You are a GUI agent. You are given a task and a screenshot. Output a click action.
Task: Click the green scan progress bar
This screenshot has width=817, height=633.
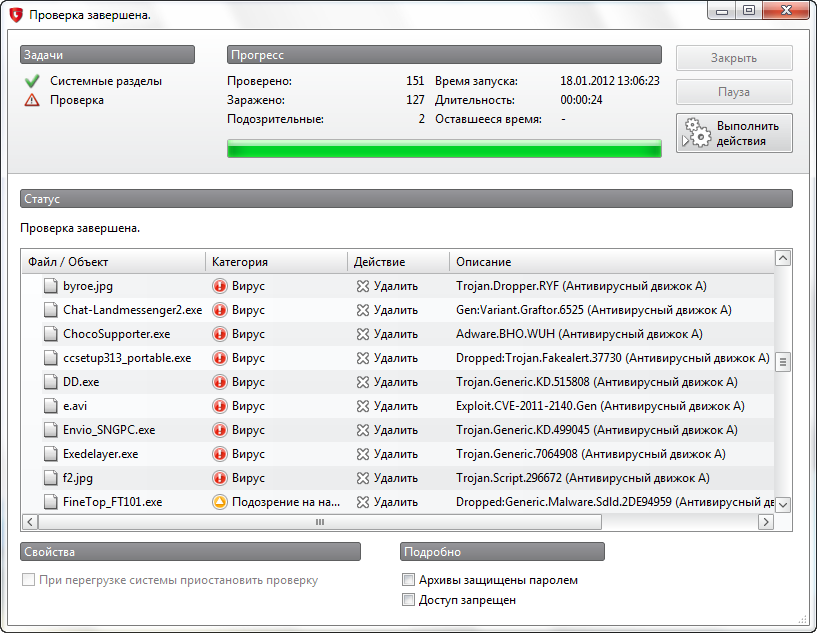444,148
